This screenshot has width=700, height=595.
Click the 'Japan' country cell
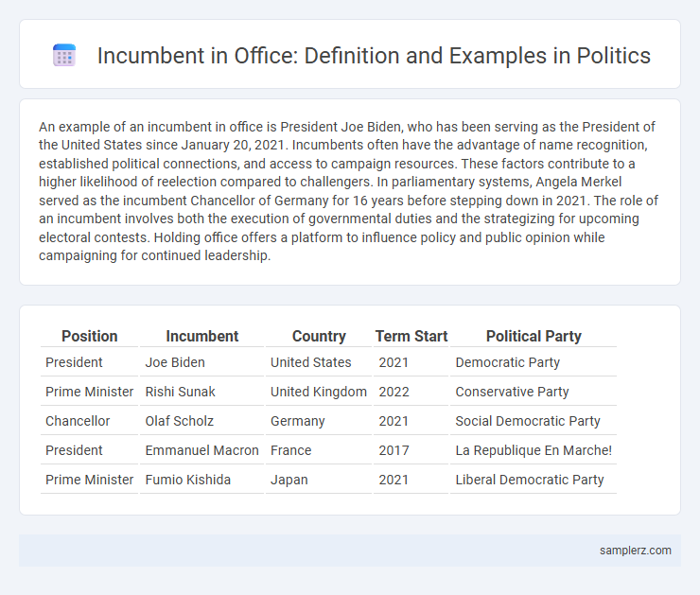click(319, 480)
